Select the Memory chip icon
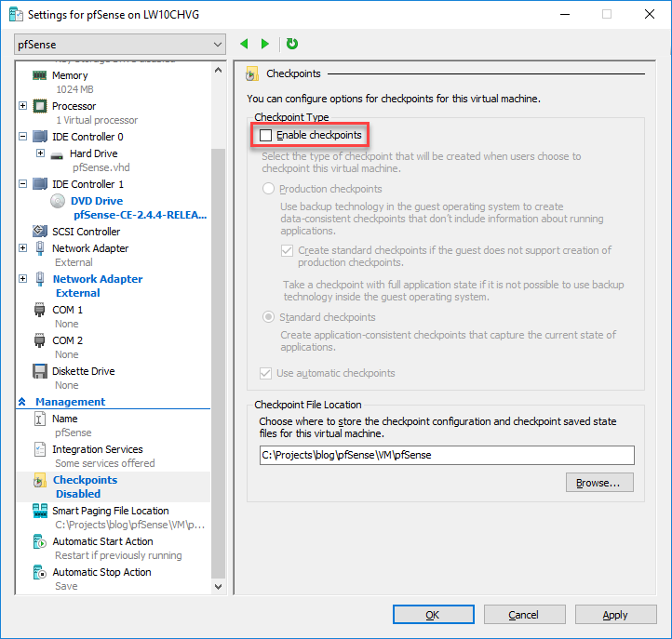Viewport: 672px width, 639px height. pos(39,75)
